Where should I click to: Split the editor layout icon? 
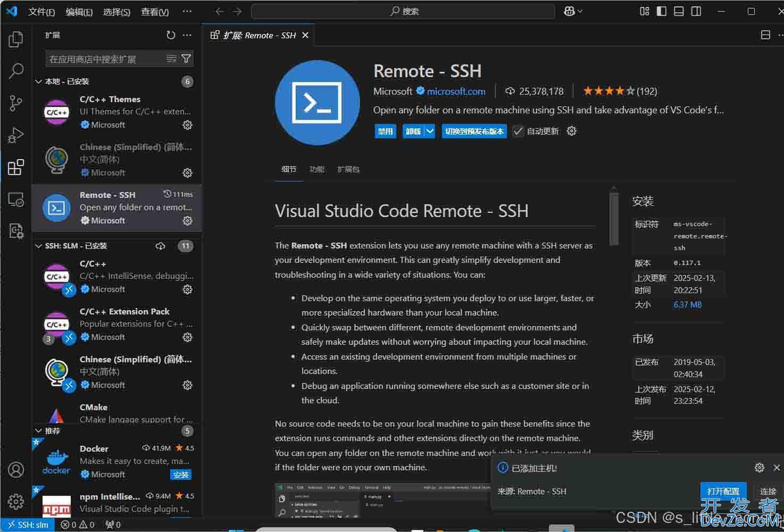(765, 35)
